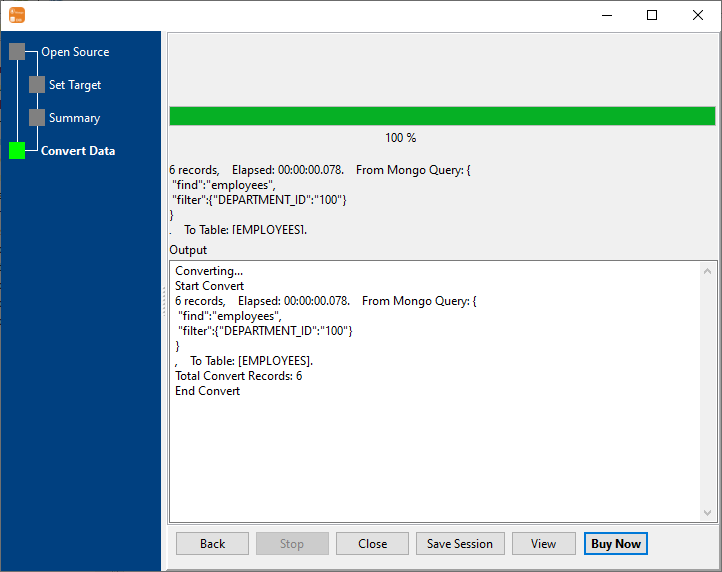Open converted results with the View button
The image size is (722, 572).
[544, 544]
